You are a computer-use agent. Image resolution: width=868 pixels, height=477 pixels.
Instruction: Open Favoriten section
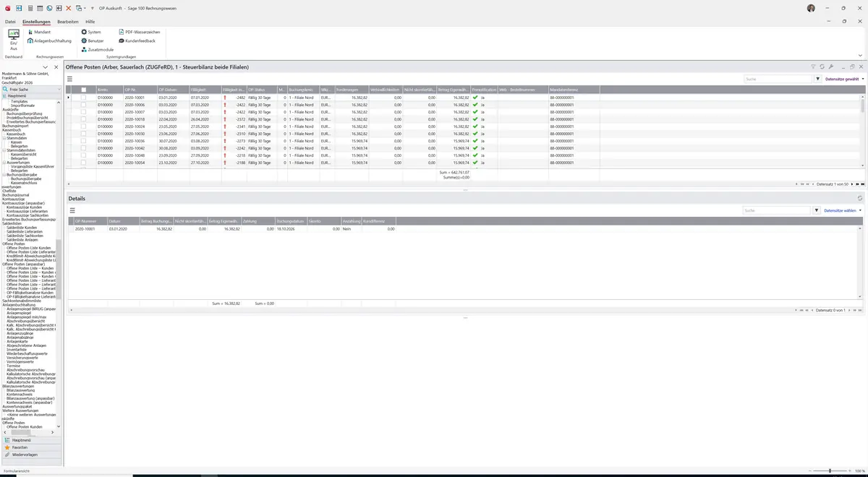click(x=31, y=447)
